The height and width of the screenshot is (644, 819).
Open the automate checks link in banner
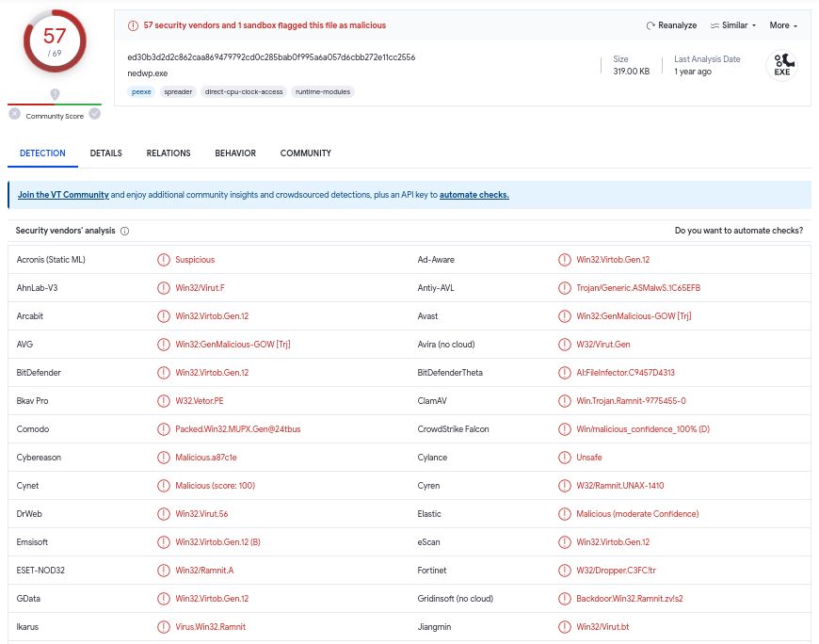pos(474,195)
